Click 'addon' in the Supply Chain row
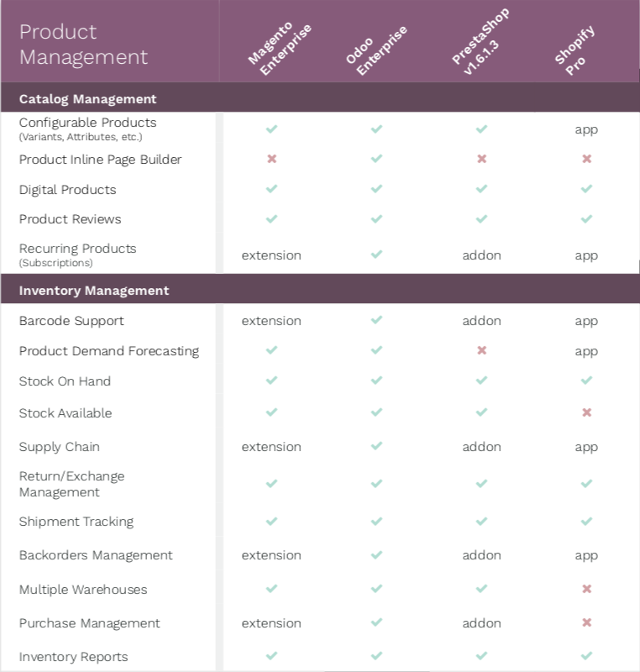Screen dimensions: 640x672 [x=481, y=447]
